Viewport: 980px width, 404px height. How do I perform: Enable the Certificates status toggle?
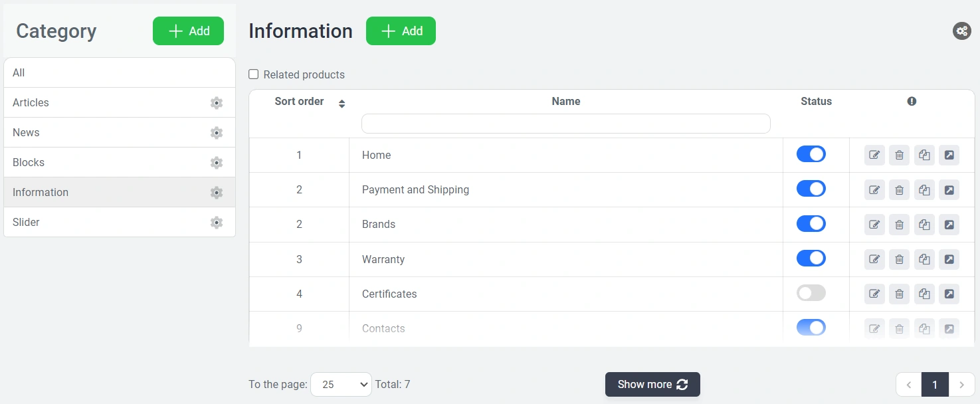811,293
